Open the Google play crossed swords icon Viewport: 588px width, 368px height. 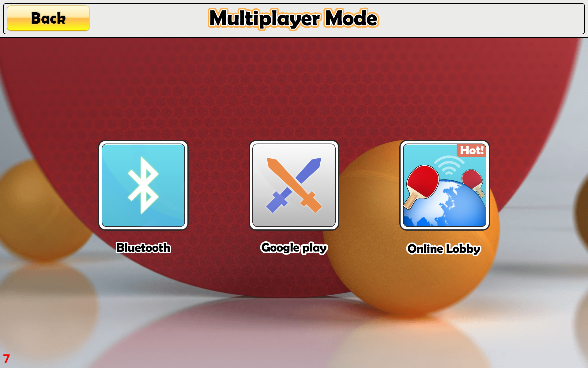point(294,185)
